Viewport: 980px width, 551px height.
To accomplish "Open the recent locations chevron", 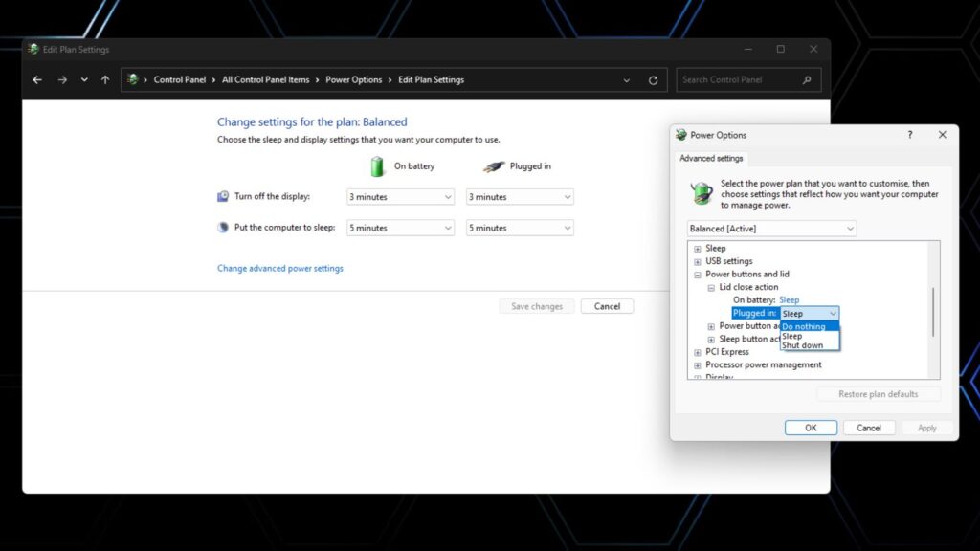I will coord(84,80).
